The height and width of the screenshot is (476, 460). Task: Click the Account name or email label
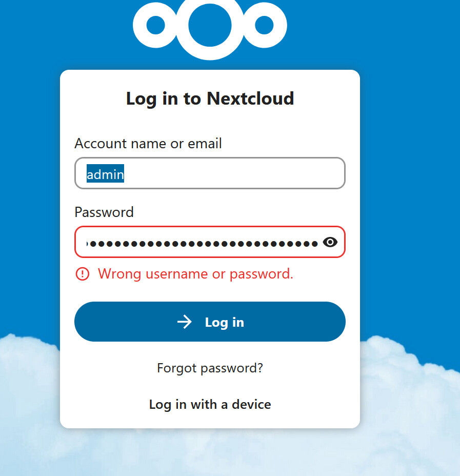(148, 143)
